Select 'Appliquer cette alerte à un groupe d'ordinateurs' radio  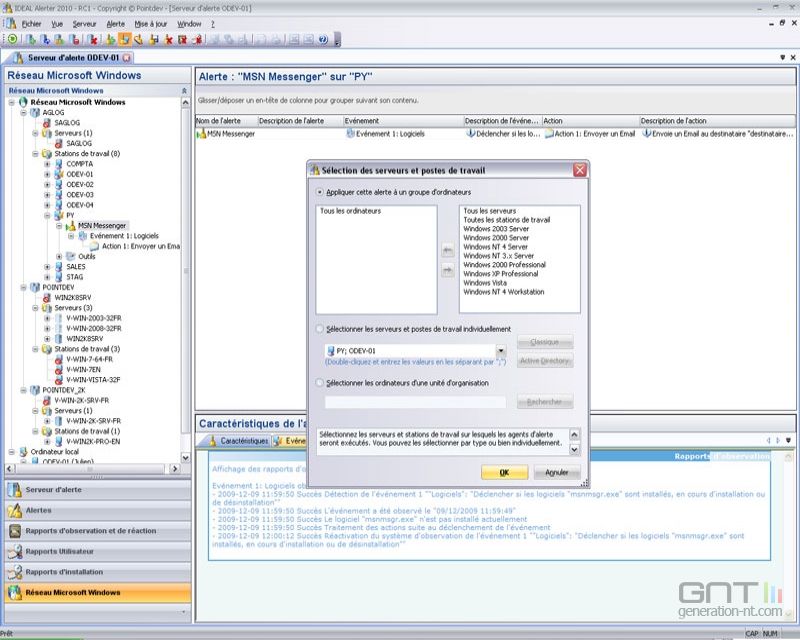click(x=319, y=192)
